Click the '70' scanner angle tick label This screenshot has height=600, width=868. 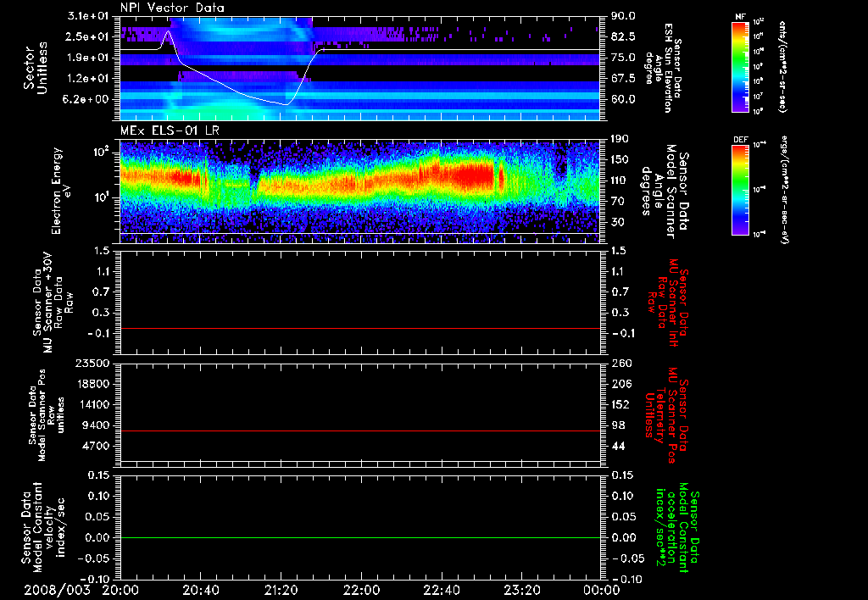(x=618, y=202)
